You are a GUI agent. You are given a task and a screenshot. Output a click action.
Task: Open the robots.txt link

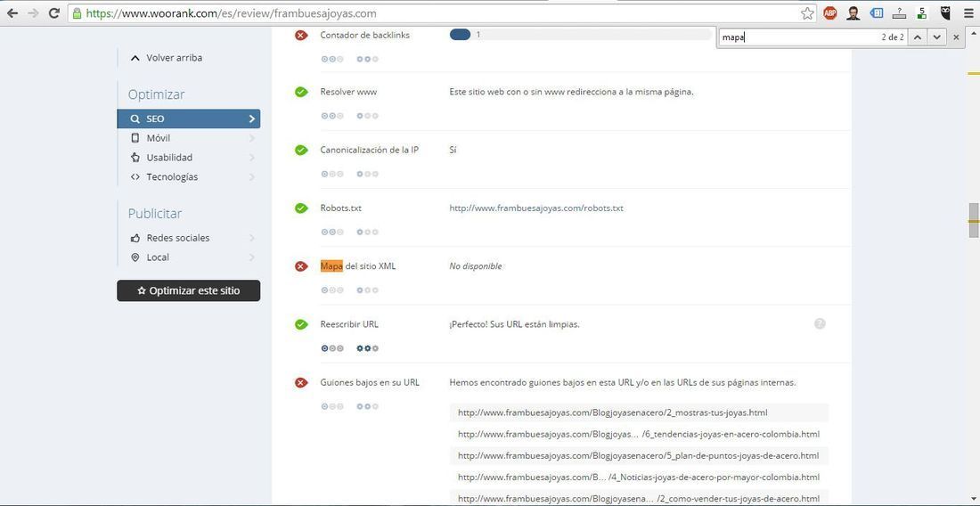[536, 208]
